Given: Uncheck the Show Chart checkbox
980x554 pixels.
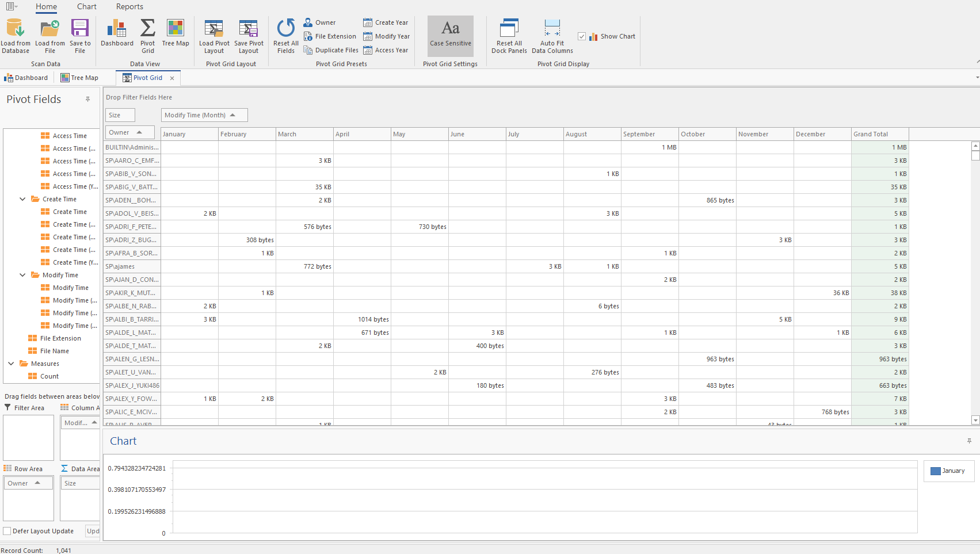Looking at the screenshot, I should tap(582, 36).
